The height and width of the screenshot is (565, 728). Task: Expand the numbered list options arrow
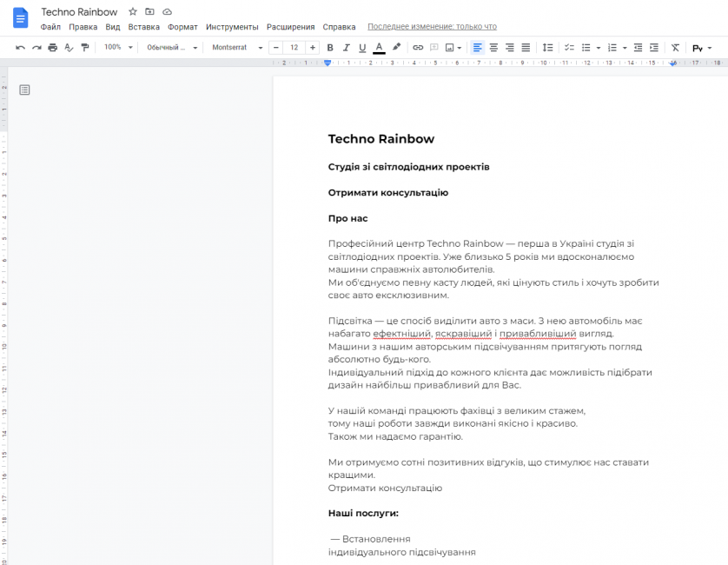(625, 48)
